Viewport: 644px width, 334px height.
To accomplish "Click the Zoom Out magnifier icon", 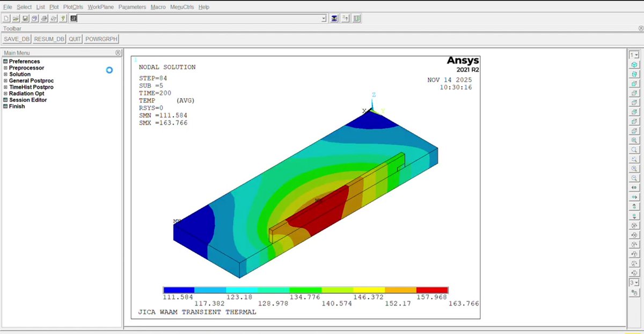I will tap(634, 178).
